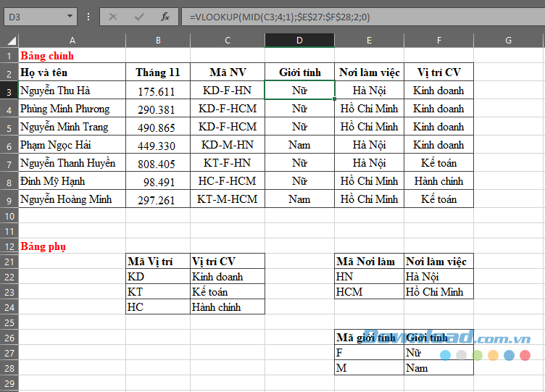Click the 'Tháng 11' header cell
The width and height of the screenshot is (545, 392).
(158, 72)
